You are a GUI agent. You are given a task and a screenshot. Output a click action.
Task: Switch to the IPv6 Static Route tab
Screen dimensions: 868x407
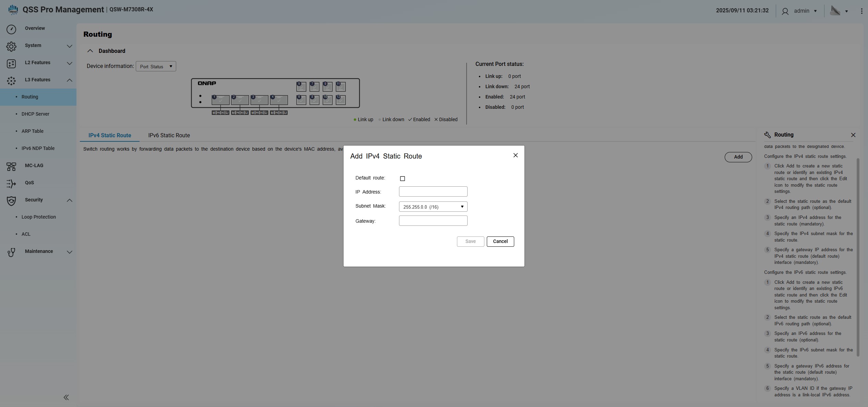coord(169,135)
